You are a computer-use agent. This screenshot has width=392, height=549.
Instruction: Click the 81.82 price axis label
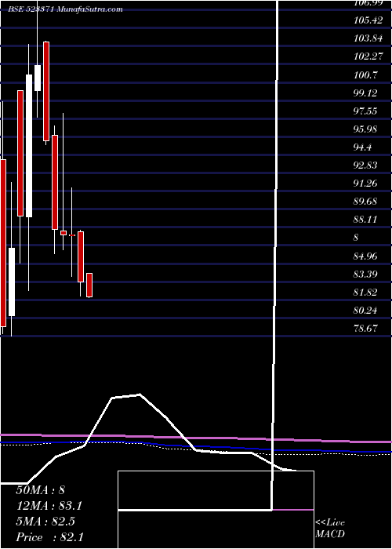366,293
